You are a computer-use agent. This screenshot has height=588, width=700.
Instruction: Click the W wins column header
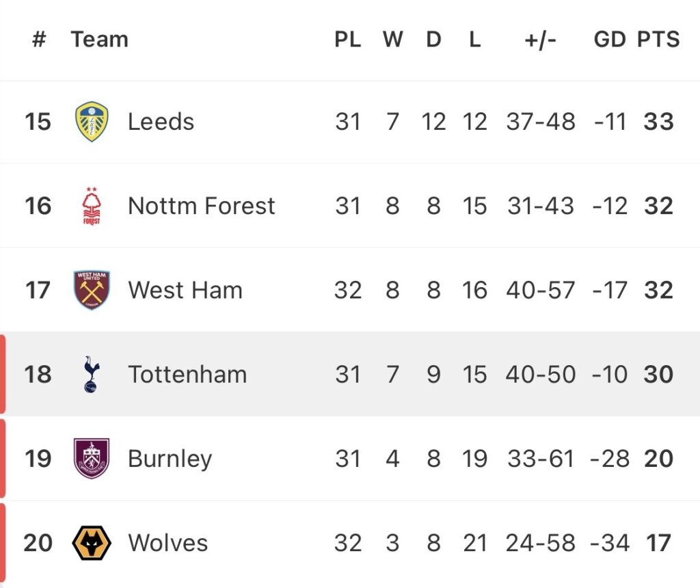[x=392, y=40]
